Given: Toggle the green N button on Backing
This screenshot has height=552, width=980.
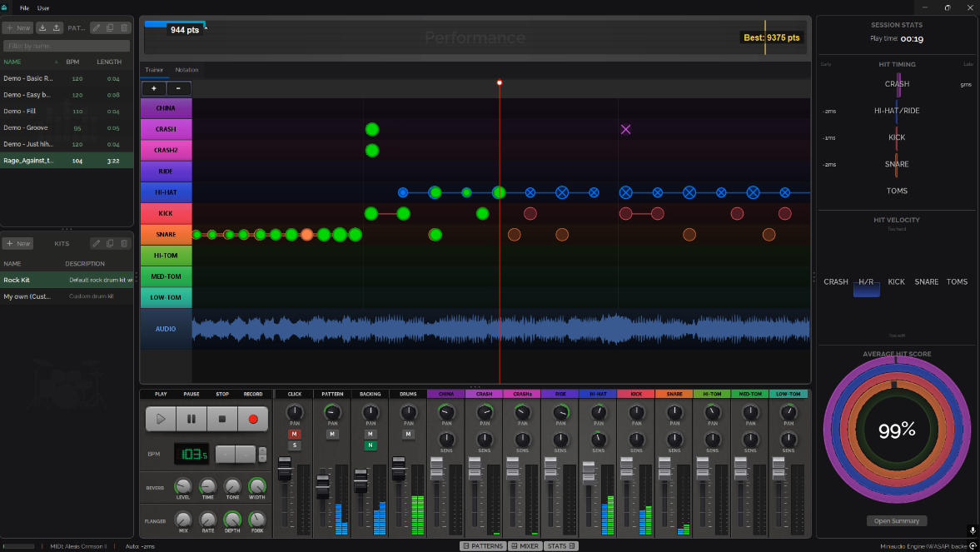Looking at the screenshot, I should (370, 445).
